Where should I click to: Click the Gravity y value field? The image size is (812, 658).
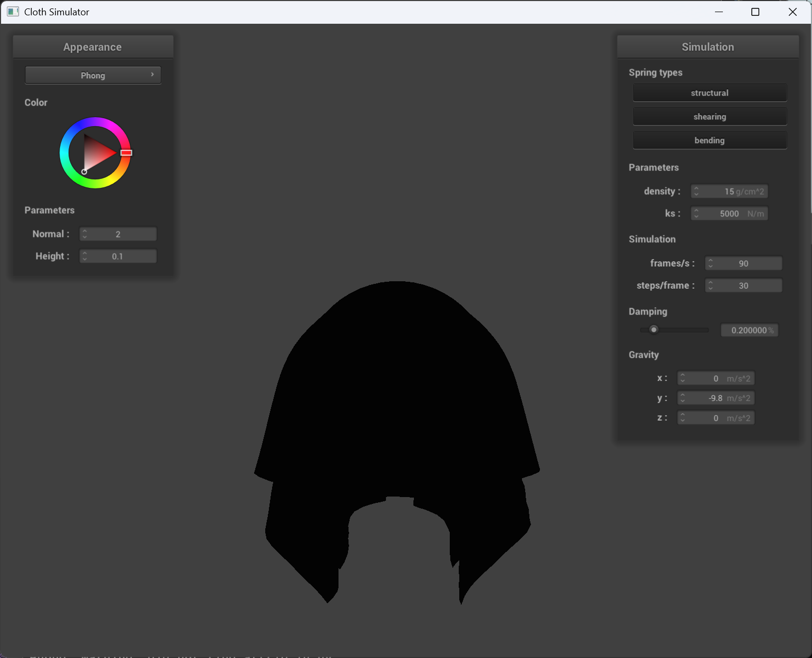(716, 398)
